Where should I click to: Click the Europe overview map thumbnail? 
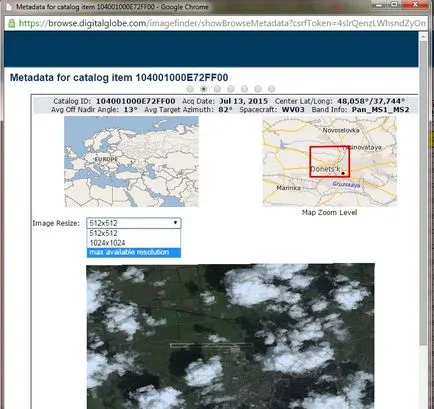pyautogui.click(x=131, y=161)
